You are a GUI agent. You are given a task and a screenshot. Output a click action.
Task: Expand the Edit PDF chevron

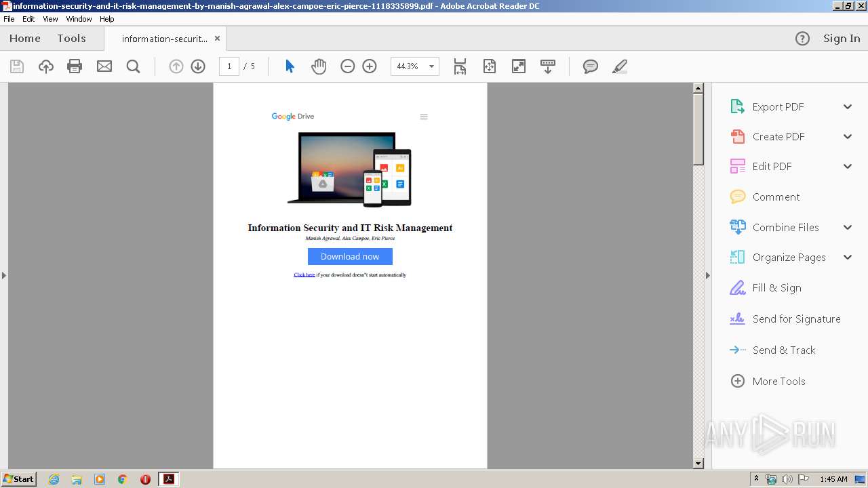tap(848, 167)
